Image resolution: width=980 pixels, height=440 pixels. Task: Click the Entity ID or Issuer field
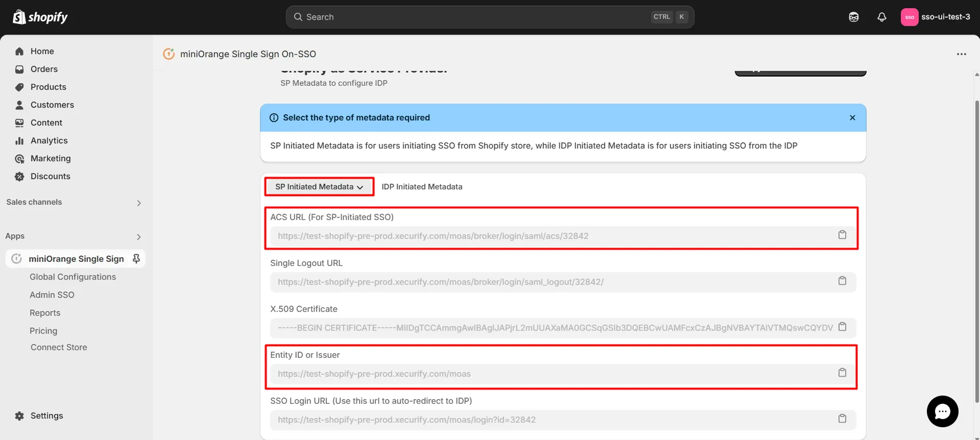(x=563, y=374)
